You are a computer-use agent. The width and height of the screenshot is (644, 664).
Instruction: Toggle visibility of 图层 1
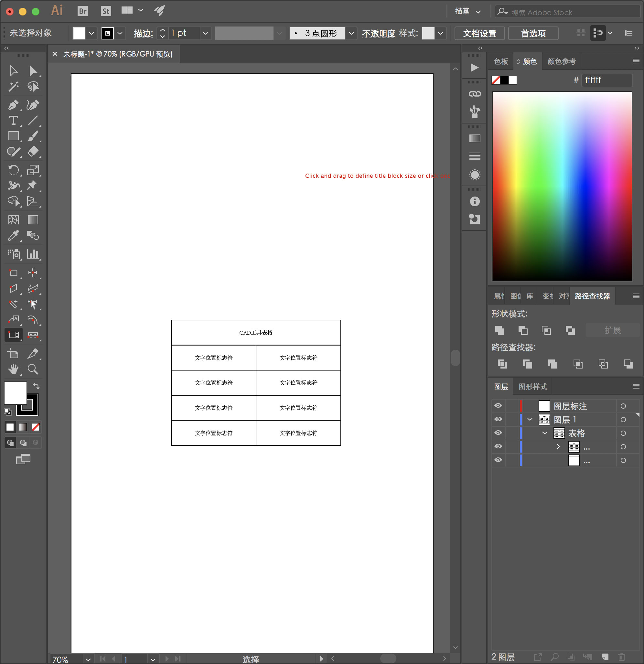pos(498,419)
